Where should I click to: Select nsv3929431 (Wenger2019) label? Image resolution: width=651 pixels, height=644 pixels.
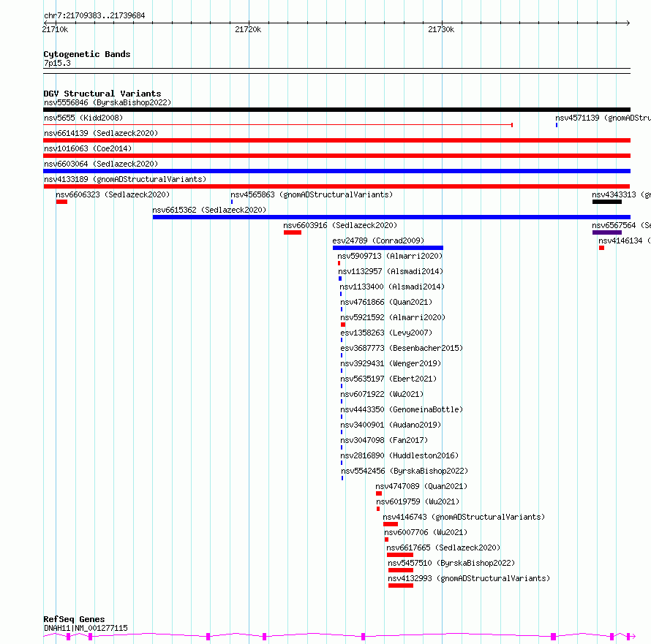point(391,363)
